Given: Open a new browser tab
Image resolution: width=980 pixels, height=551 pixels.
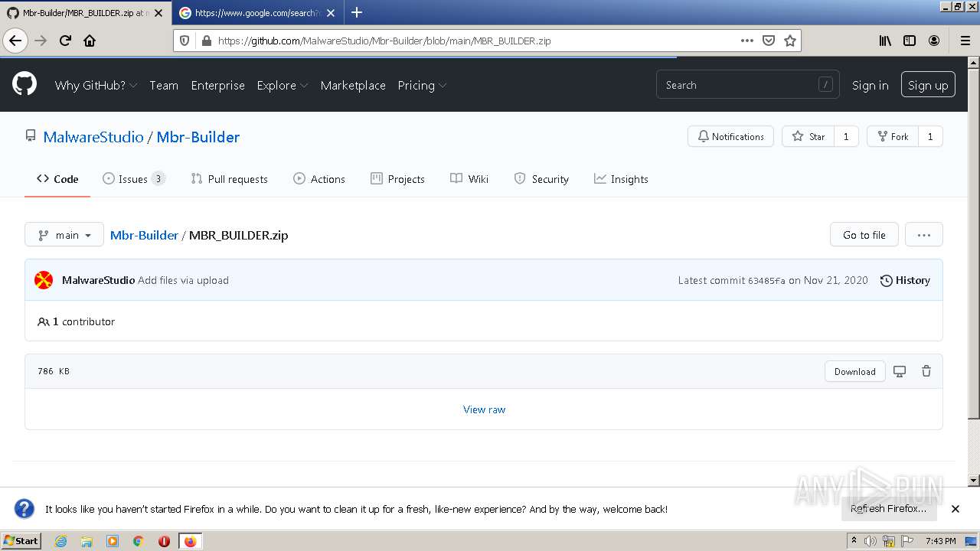Looking at the screenshot, I should pyautogui.click(x=357, y=12).
